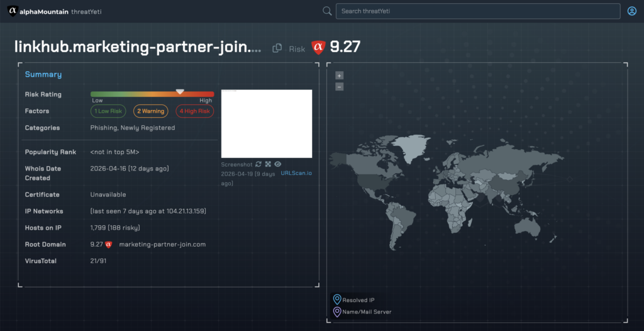Click the Name/Mail Server legend label

pos(367,312)
